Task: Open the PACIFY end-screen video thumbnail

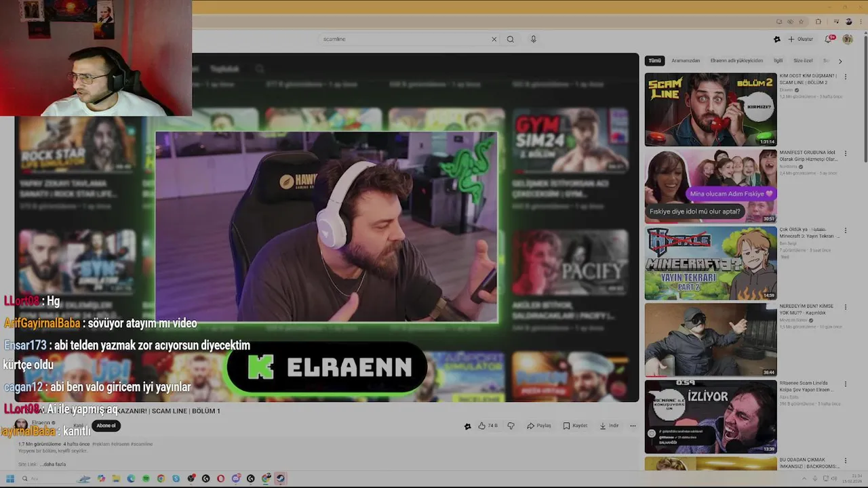Action: coord(570,263)
